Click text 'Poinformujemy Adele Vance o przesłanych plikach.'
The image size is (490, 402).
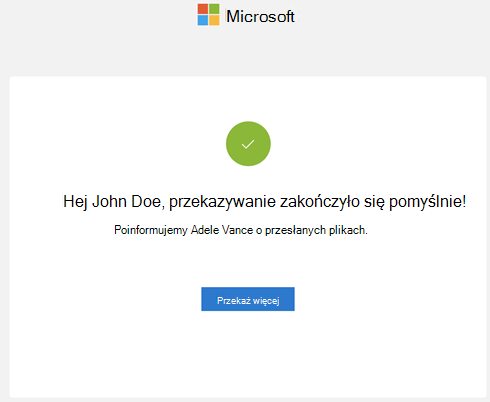point(241,230)
